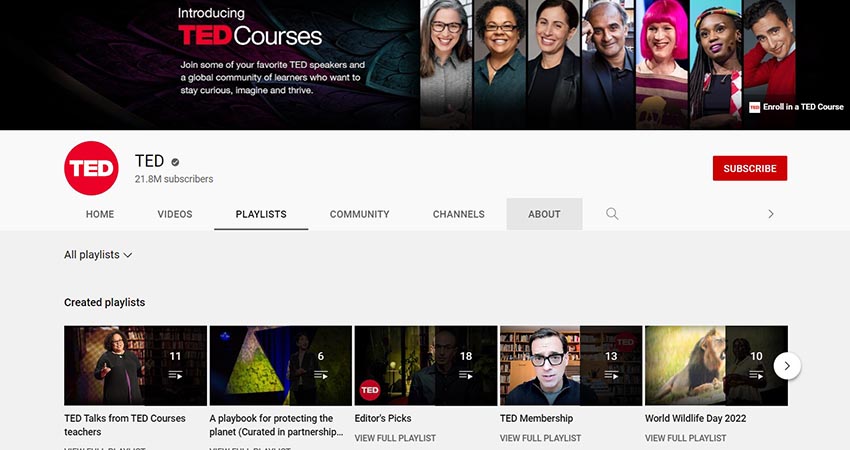Switch to the About tab
This screenshot has width=850, height=450.
pyautogui.click(x=544, y=214)
